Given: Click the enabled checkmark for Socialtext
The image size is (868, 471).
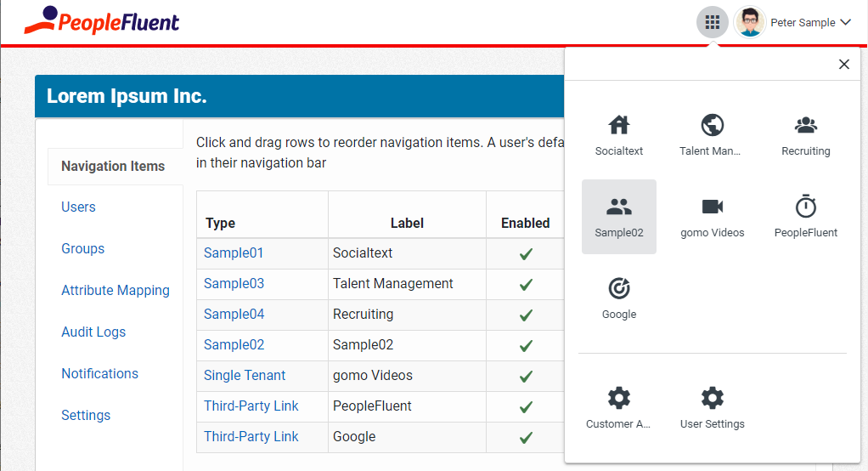Looking at the screenshot, I should click(x=526, y=254).
